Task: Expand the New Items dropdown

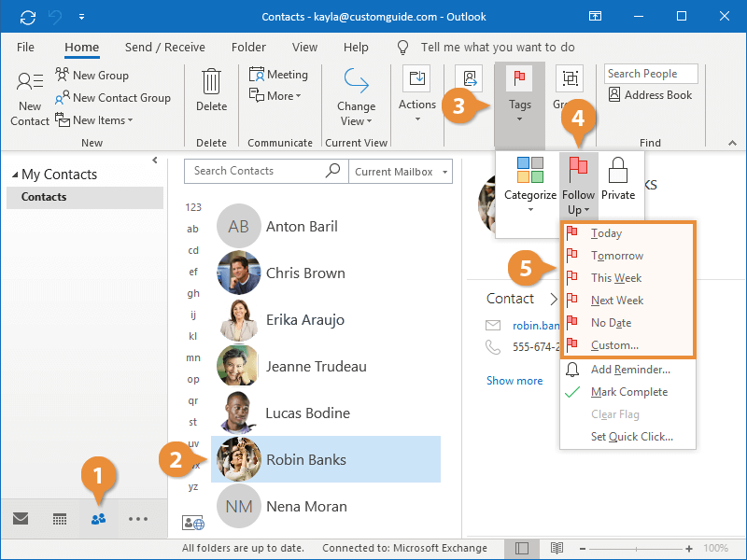Action: coord(94,120)
